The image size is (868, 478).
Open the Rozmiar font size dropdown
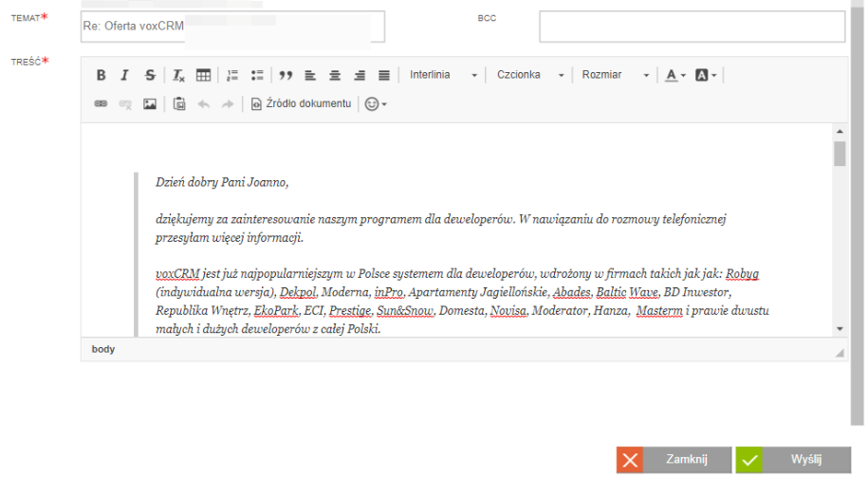616,75
